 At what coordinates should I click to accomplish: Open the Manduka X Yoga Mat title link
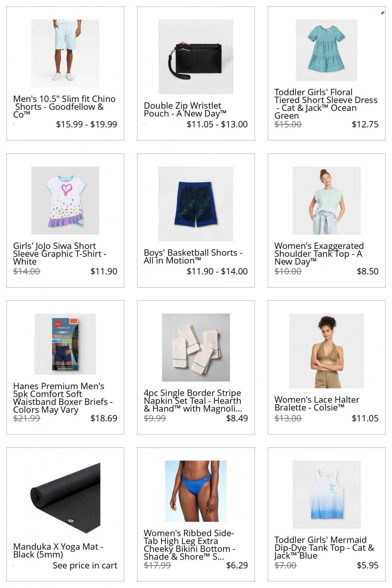(58, 550)
